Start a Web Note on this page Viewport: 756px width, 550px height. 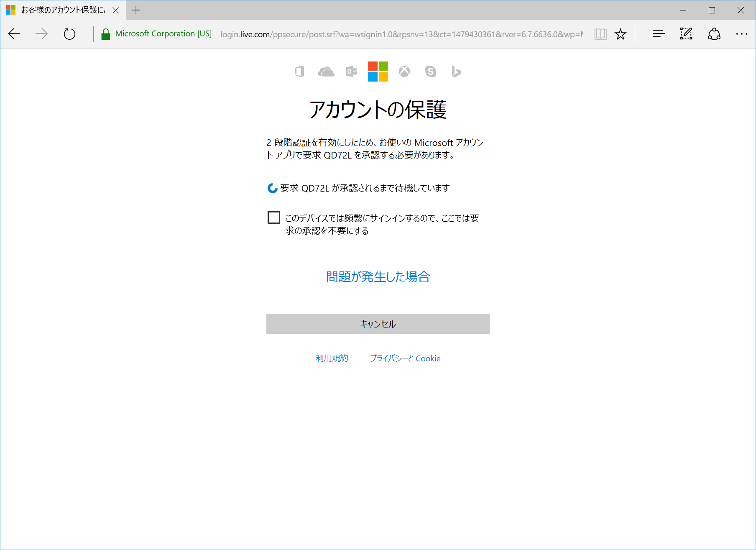(686, 34)
